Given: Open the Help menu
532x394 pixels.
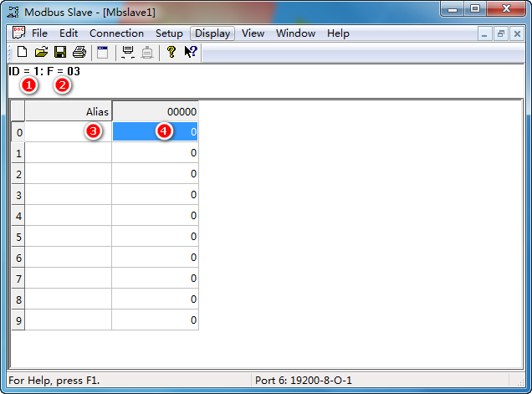Looking at the screenshot, I should (x=338, y=33).
